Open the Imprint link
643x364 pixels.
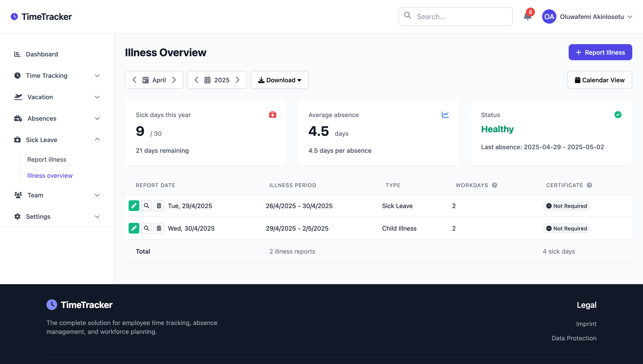click(586, 324)
